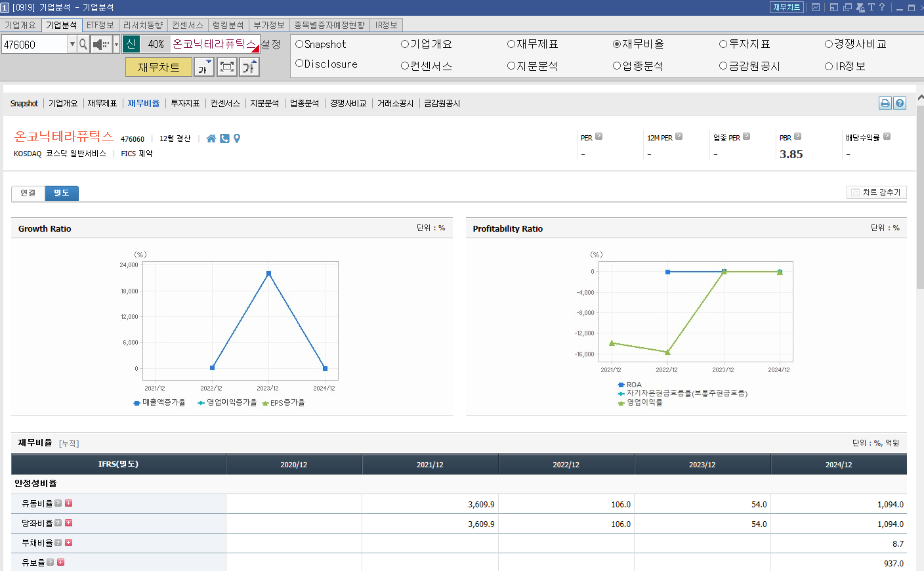Open the dropdown arrow beside speaker icon

tap(116, 44)
